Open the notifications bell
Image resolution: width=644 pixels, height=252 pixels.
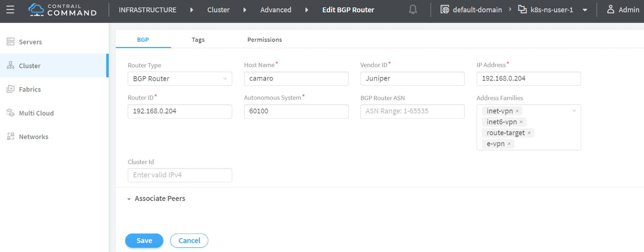tap(413, 10)
